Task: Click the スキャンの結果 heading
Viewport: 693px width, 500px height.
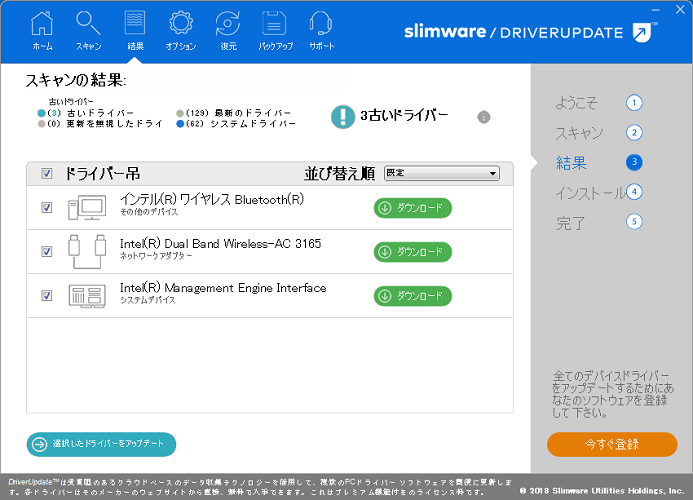Action: [76, 80]
